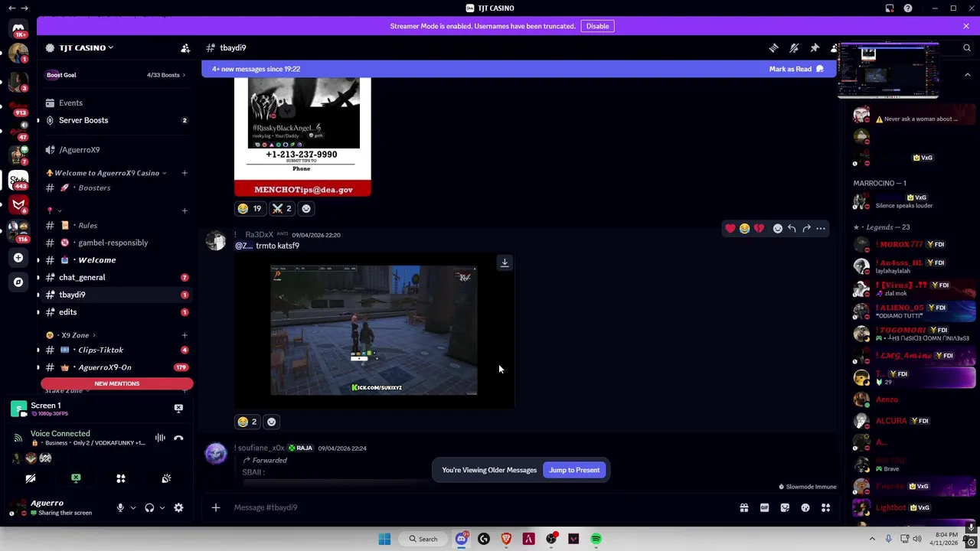
Task: Open the sticker picker
Action: [785, 507]
